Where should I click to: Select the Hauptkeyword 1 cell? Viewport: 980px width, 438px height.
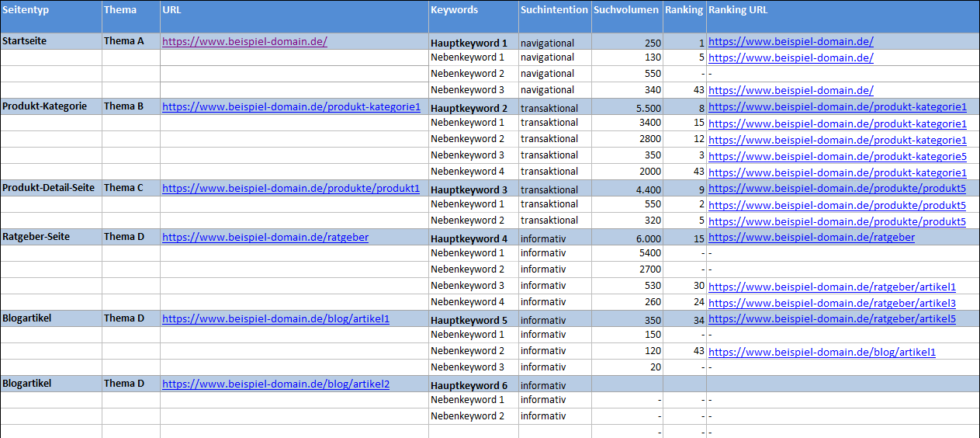[473, 42]
